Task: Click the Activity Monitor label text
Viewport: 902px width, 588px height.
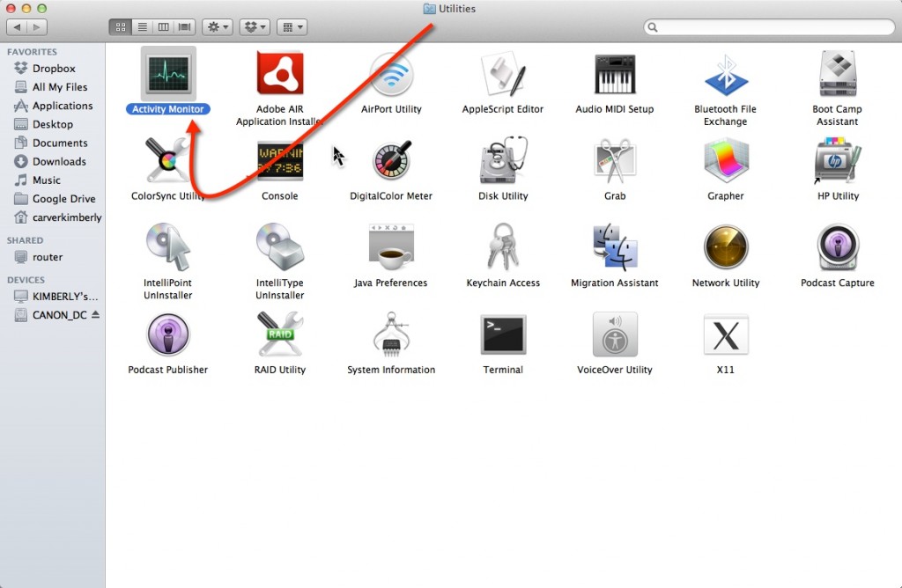Action: [x=168, y=109]
